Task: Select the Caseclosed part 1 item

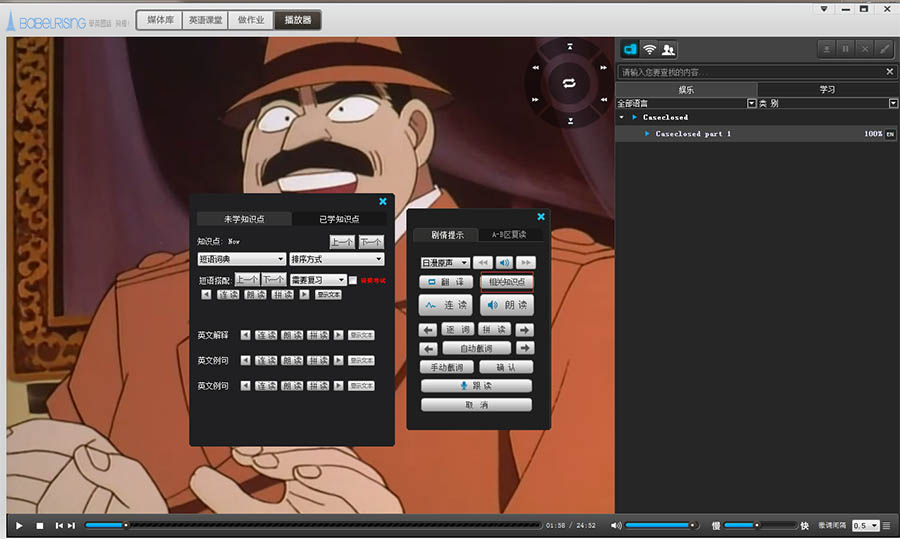Action: (757, 134)
